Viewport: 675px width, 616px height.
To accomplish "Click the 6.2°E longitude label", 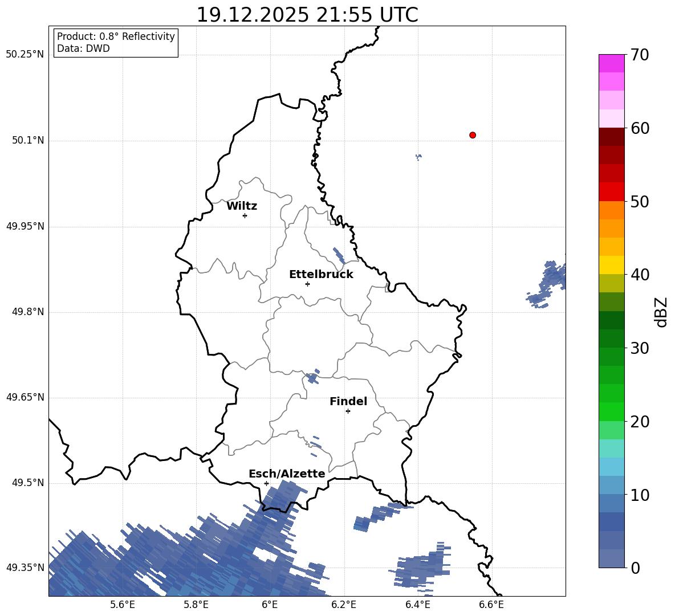I will [344, 605].
